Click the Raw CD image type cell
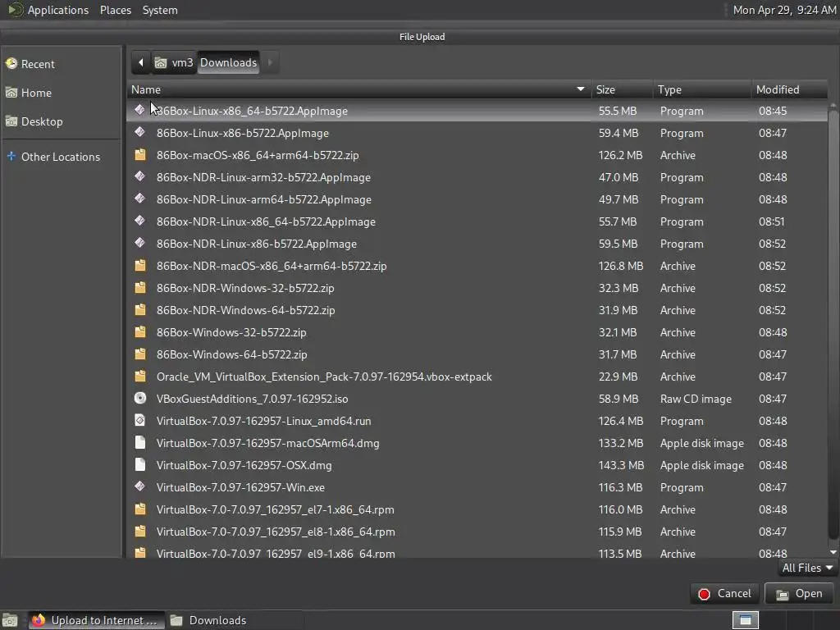 click(696, 399)
